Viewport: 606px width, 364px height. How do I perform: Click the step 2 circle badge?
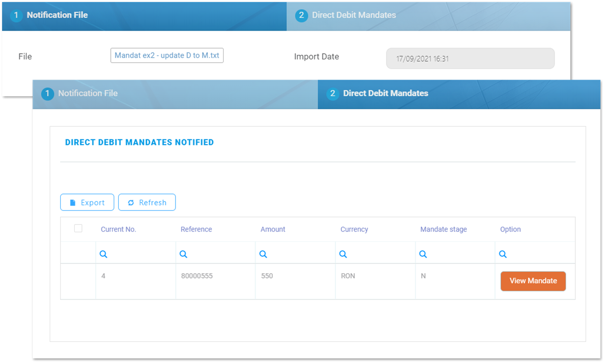333,94
